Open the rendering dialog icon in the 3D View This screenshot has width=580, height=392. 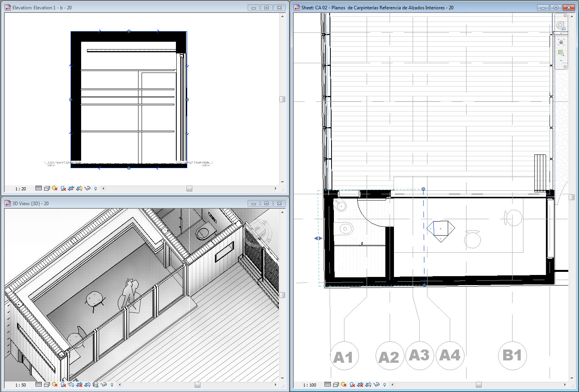71,385
